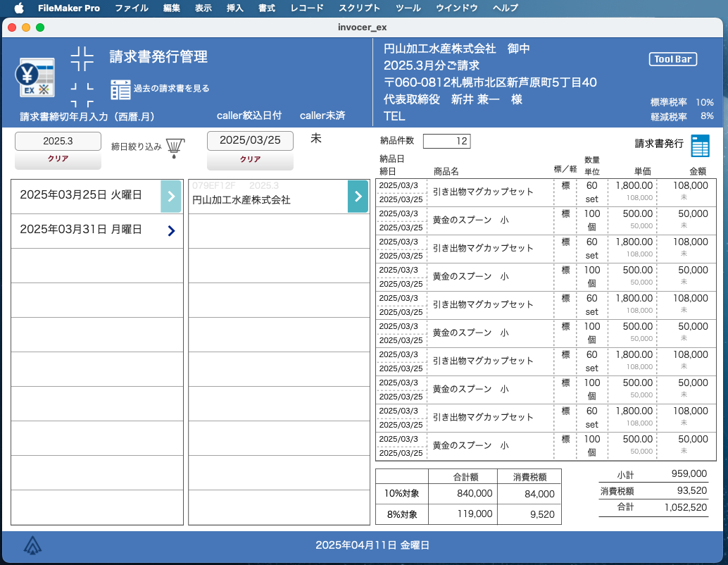Click the yen invoice app logo icon
This screenshot has height=565, width=728.
coord(35,78)
